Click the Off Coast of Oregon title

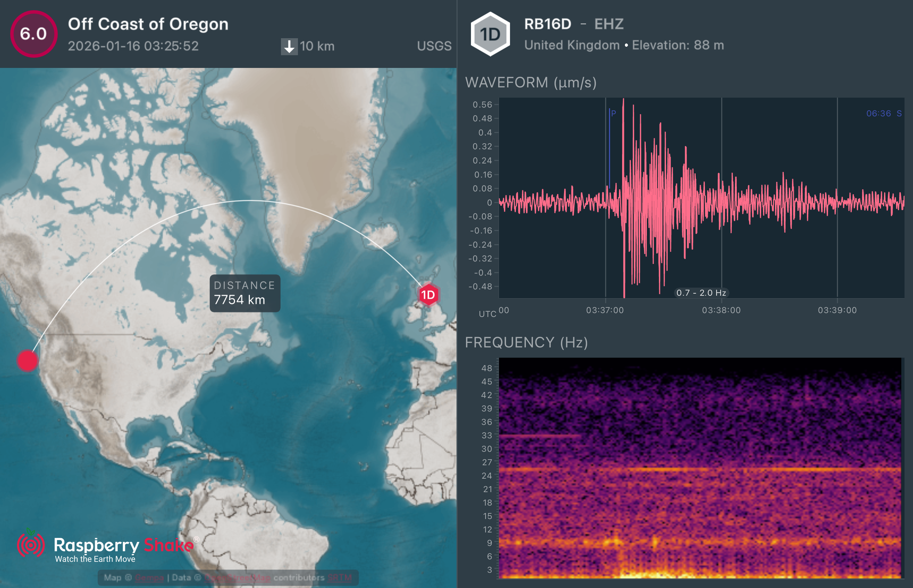(x=148, y=24)
